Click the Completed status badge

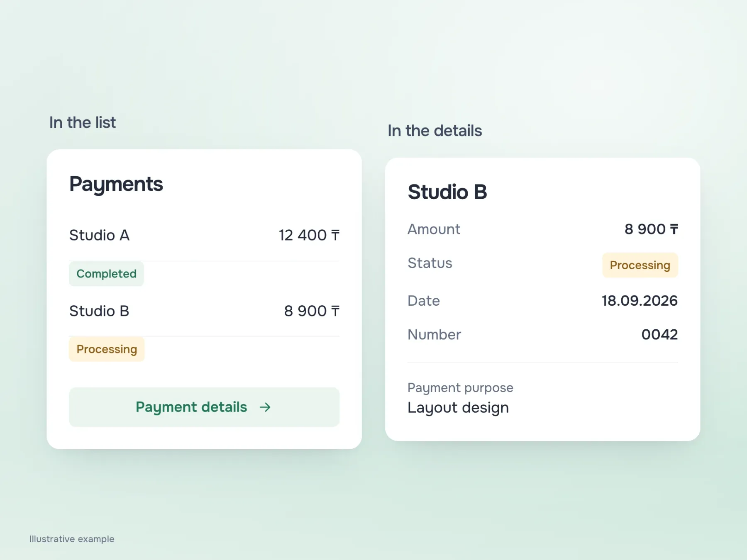point(106,274)
